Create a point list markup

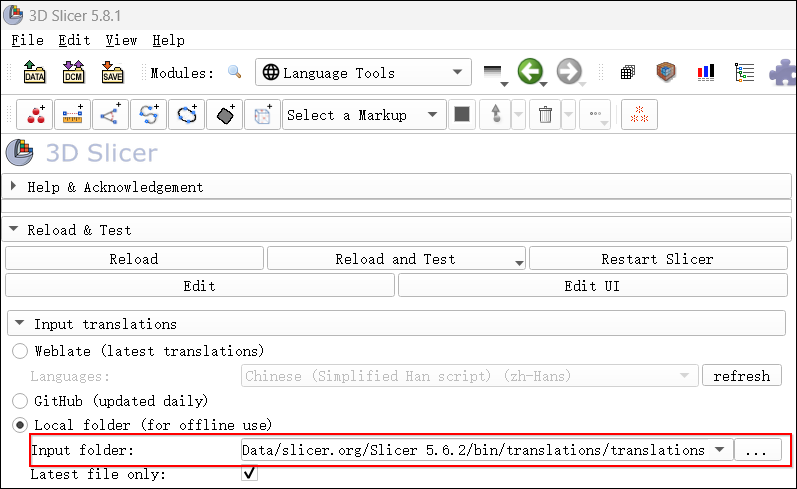37,115
